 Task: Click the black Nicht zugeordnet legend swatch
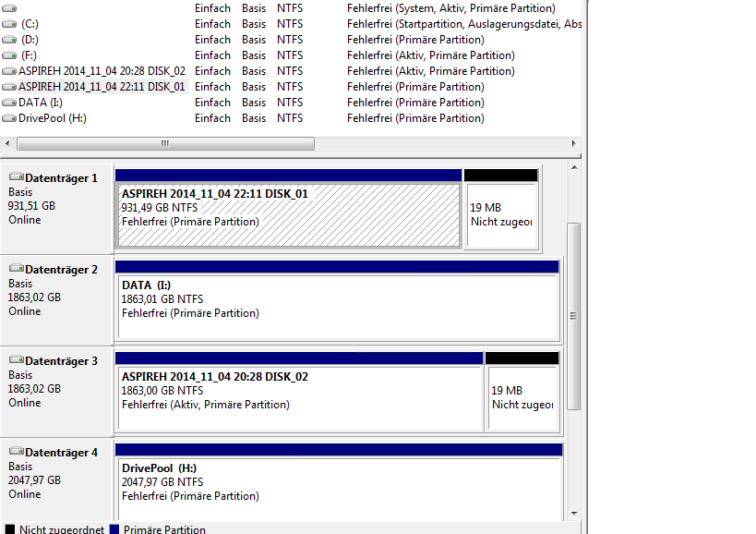pos(9,529)
